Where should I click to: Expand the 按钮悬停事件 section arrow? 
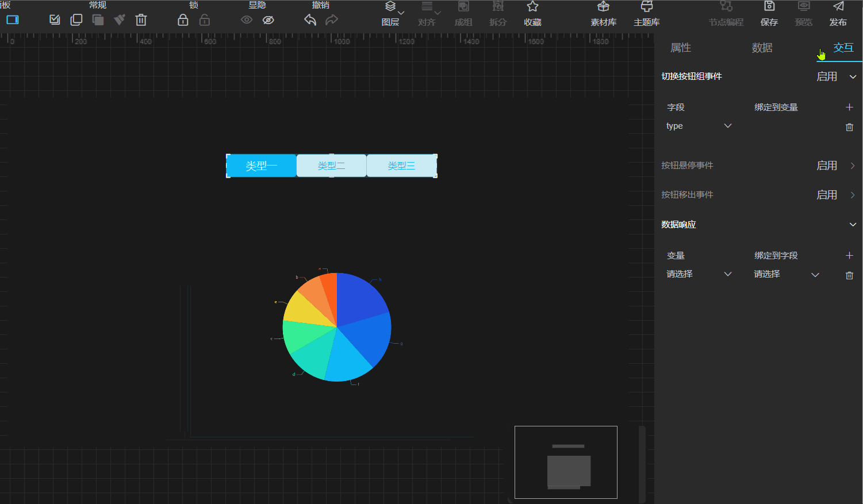pos(853,166)
